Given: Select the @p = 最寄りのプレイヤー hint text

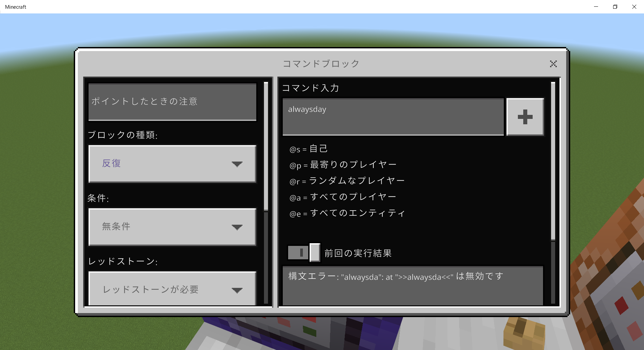Looking at the screenshot, I should click(343, 165).
